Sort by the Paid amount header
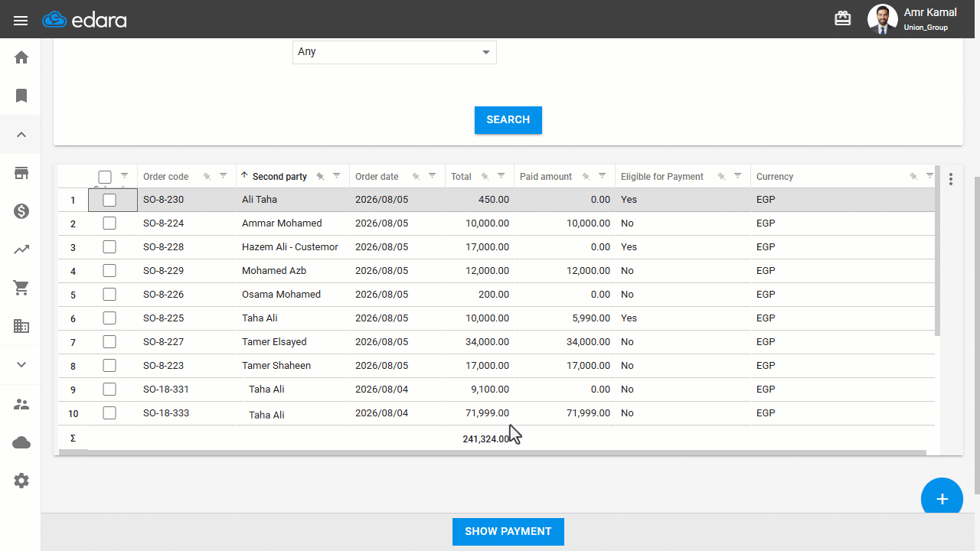Image resolution: width=980 pixels, height=551 pixels. click(546, 177)
